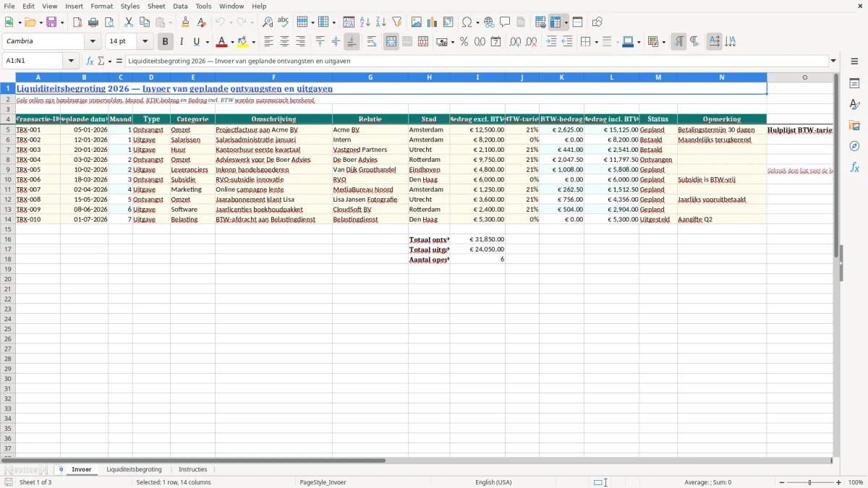Toggle Freeze Rows and Columns
This screenshot has width=868, height=488.
[556, 22]
